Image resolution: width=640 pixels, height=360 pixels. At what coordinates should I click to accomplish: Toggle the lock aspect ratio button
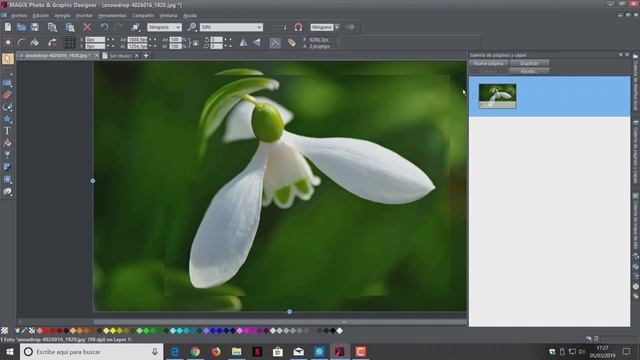point(196,43)
